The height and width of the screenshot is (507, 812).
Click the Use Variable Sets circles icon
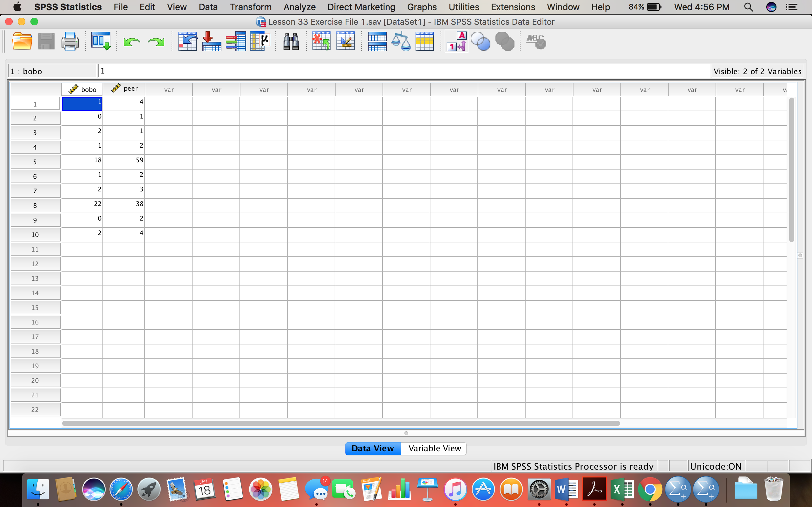[x=481, y=42]
